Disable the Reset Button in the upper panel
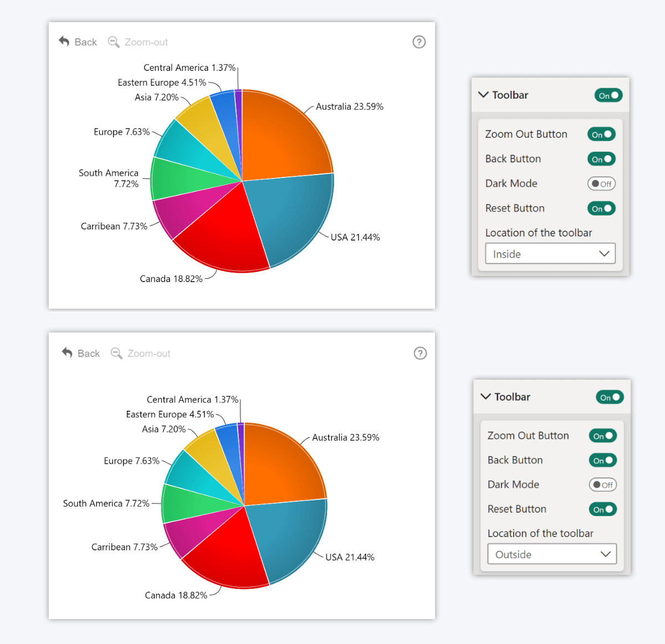This screenshot has width=665, height=644. pyautogui.click(x=601, y=208)
